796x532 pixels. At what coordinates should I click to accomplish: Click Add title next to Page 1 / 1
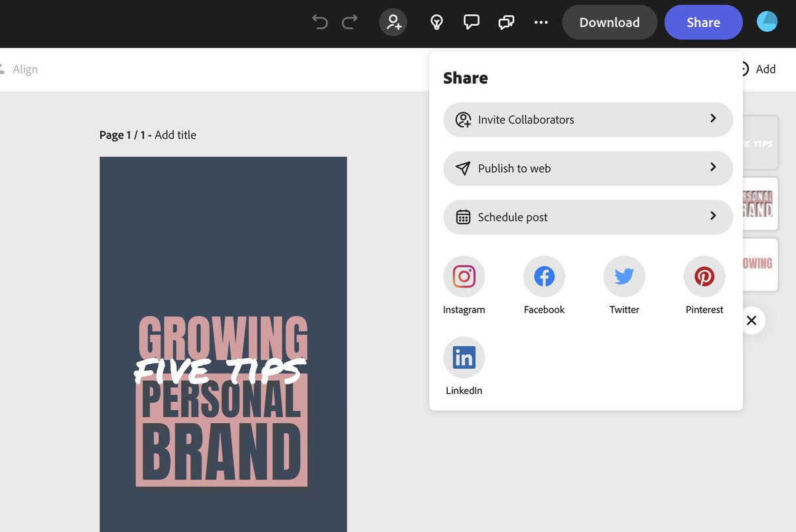[x=175, y=135]
